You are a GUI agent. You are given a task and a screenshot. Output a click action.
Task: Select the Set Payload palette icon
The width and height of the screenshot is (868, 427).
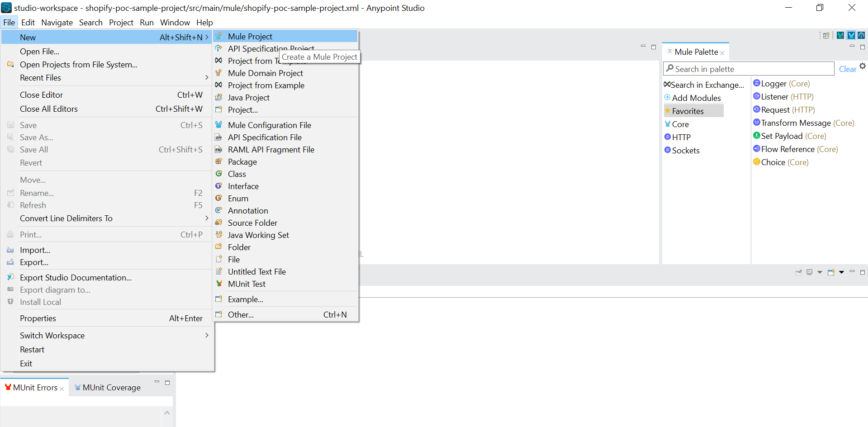pos(757,136)
